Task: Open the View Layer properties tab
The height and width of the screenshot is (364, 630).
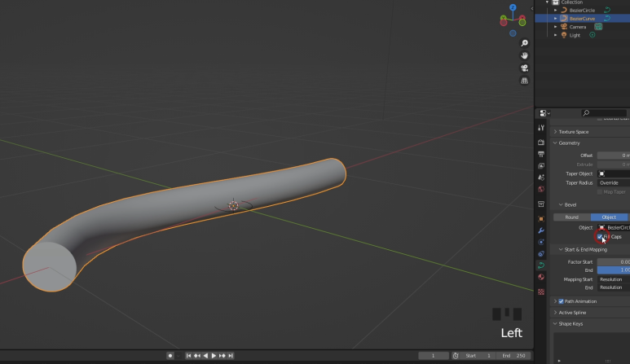Action: pyautogui.click(x=541, y=166)
